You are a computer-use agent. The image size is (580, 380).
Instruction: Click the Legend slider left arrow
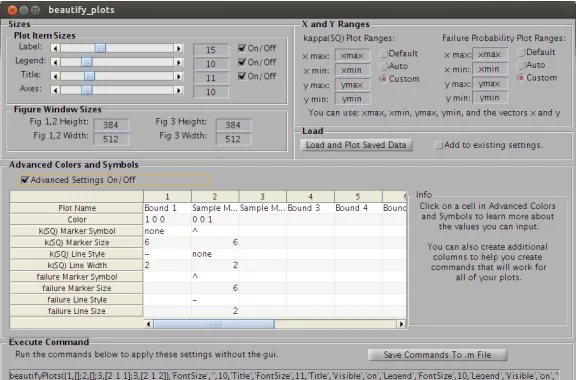point(55,62)
